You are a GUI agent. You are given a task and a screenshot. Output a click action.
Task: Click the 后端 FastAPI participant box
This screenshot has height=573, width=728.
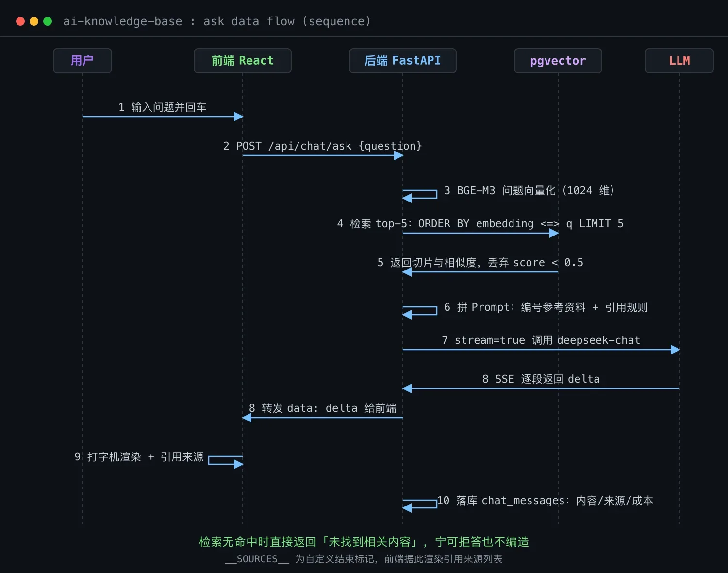click(403, 61)
